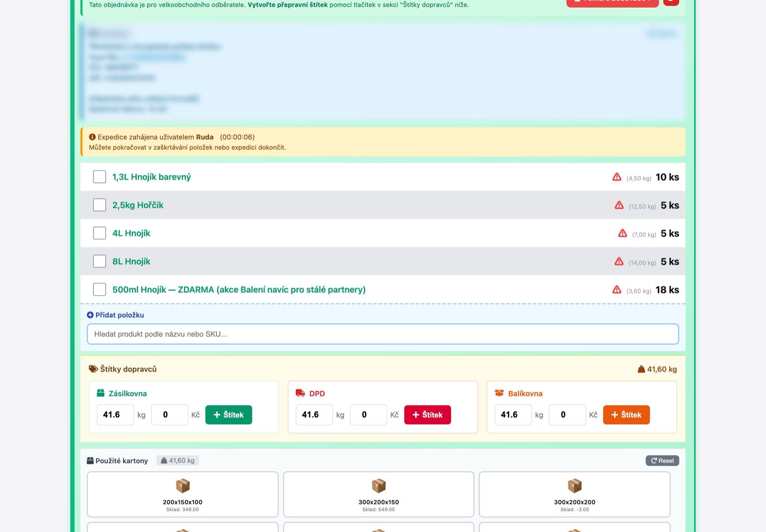Viewport: 766px width, 532px height.
Task: Tick the 500ml Hnojík ZDARMA checkbox
Action: tap(100, 290)
